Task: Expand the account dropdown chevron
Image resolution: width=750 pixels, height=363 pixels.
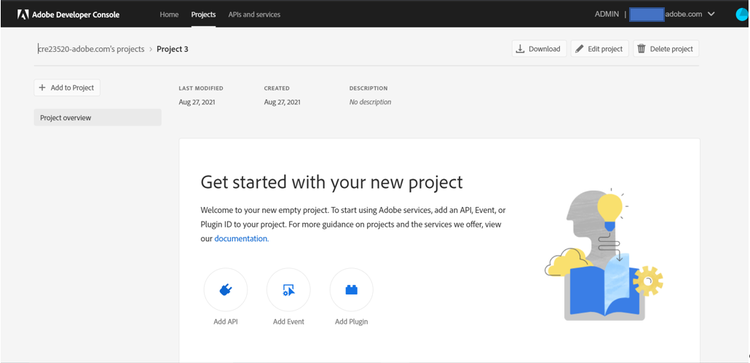Action: 711,14
